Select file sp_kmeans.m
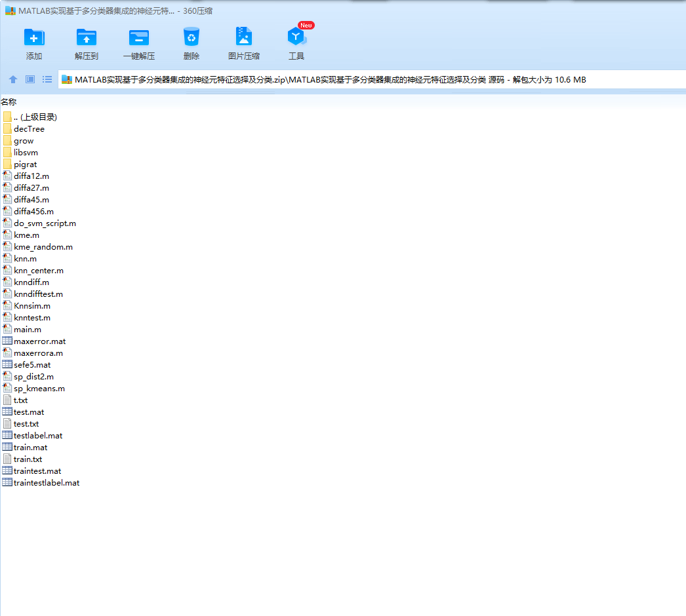The width and height of the screenshot is (686, 616). pyautogui.click(x=33, y=389)
